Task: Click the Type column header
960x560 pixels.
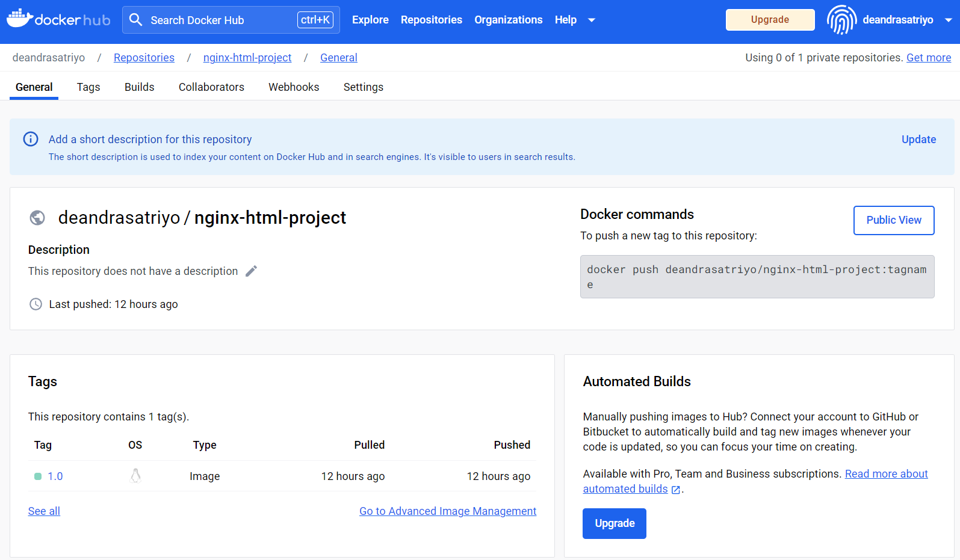Action: click(x=205, y=445)
